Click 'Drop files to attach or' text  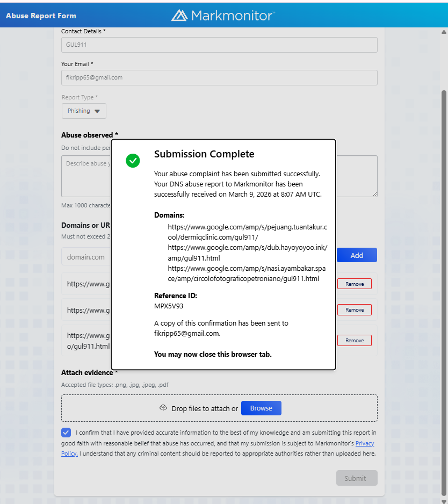click(x=205, y=408)
